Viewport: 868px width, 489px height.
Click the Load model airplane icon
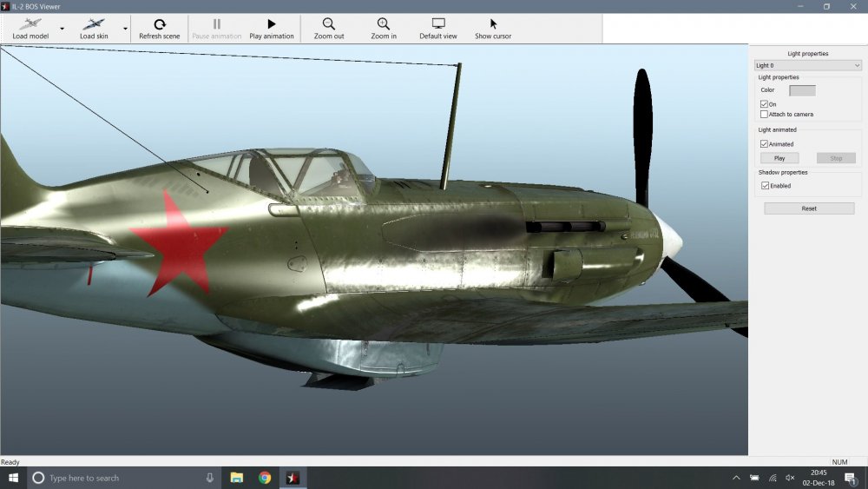coord(30,24)
